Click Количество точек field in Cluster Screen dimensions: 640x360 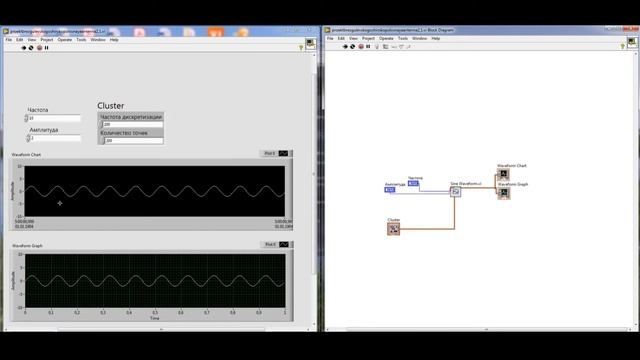pyautogui.click(x=134, y=140)
